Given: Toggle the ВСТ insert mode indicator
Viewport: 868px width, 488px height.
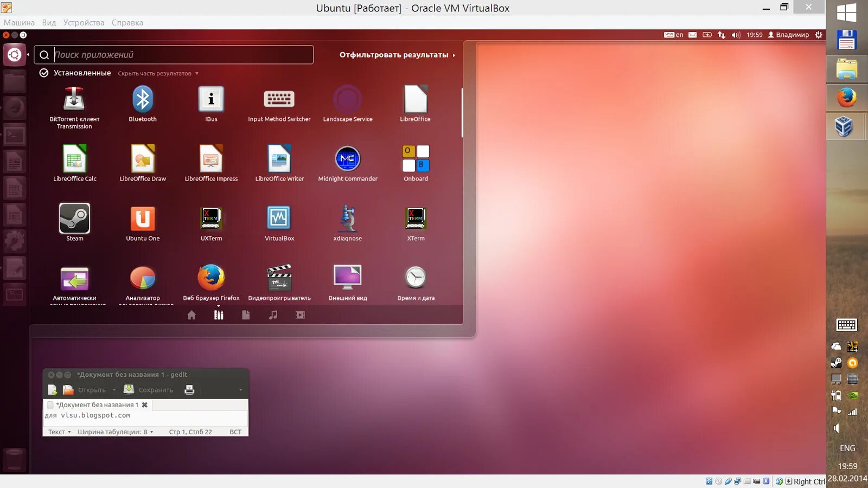Looking at the screenshot, I should click(235, 432).
